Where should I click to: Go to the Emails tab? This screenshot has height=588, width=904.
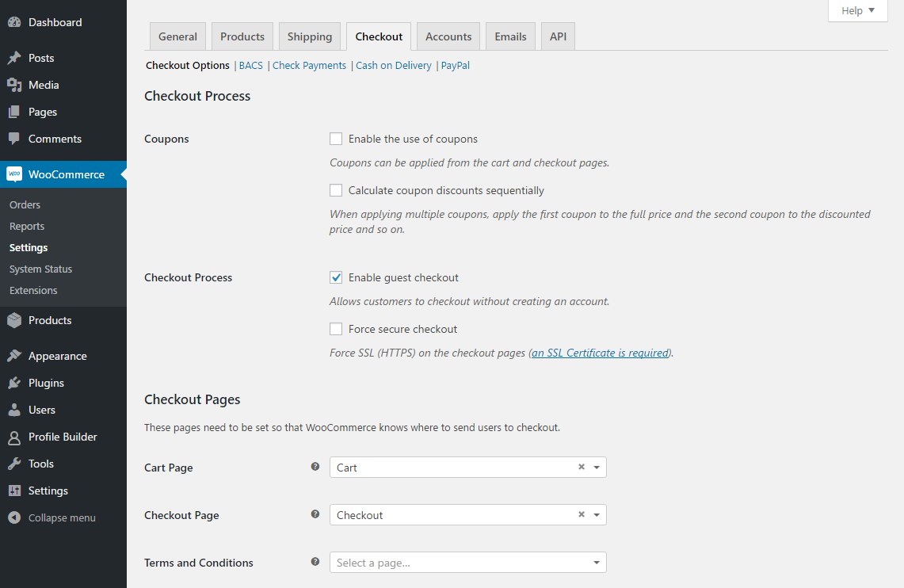tap(511, 36)
